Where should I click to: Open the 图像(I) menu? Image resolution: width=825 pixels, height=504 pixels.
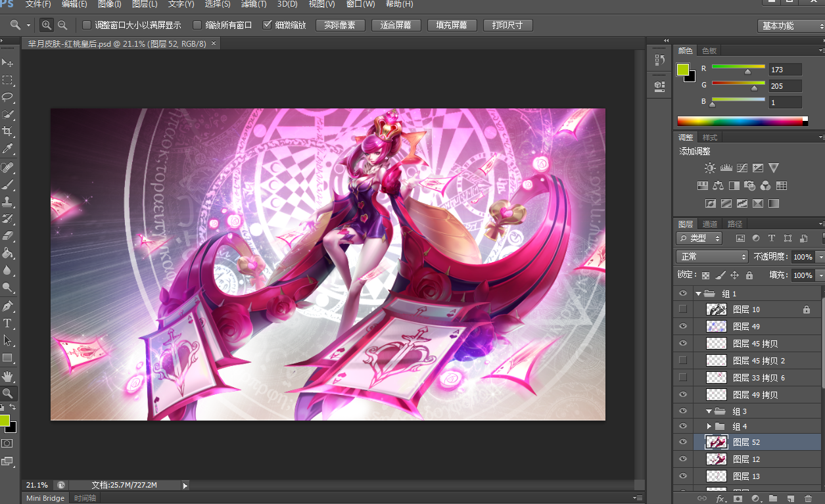pyautogui.click(x=109, y=4)
